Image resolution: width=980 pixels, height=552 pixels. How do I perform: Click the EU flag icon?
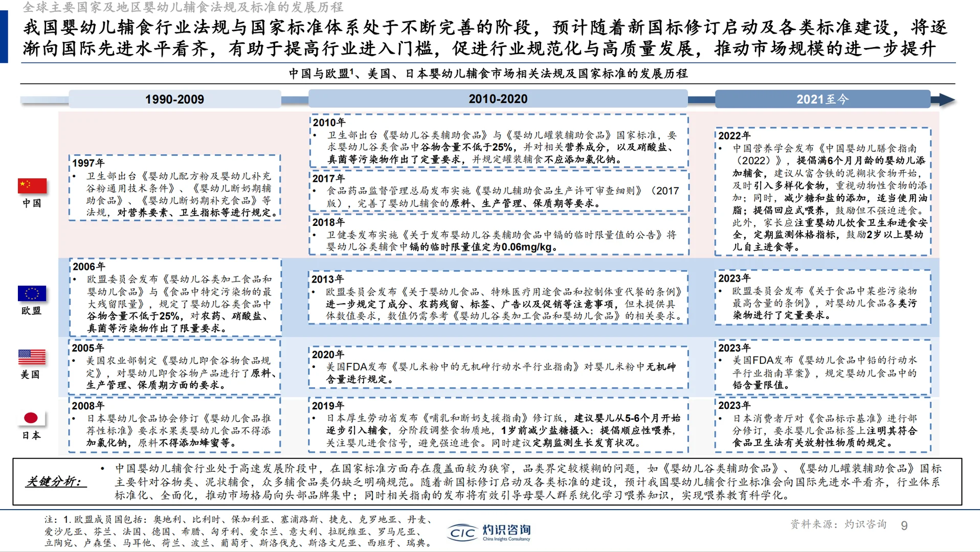(x=32, y=293)
